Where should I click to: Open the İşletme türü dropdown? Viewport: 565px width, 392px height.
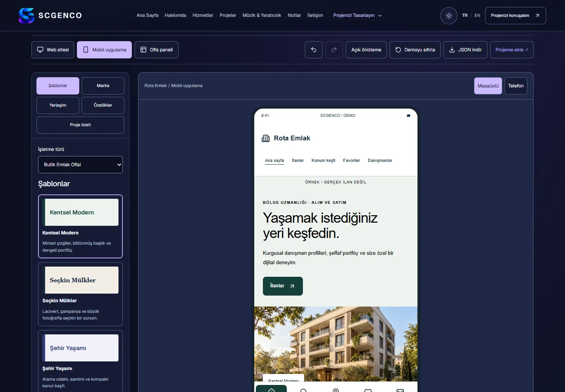pos(80,165)
